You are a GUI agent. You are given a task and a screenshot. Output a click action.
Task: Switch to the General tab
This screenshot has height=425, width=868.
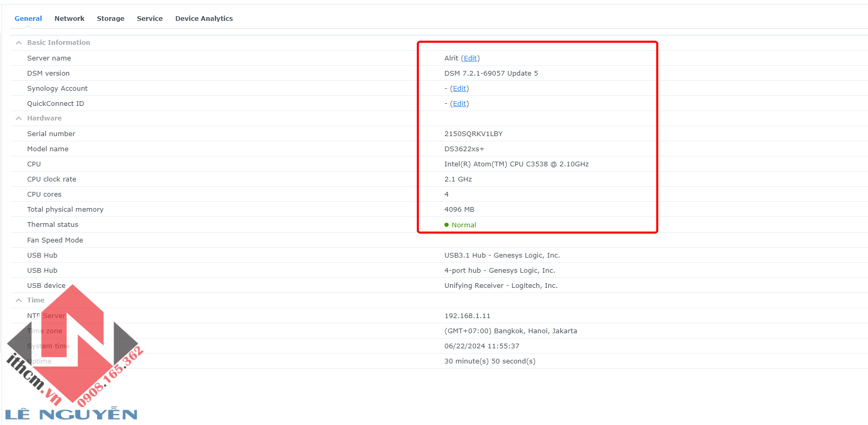28,18
